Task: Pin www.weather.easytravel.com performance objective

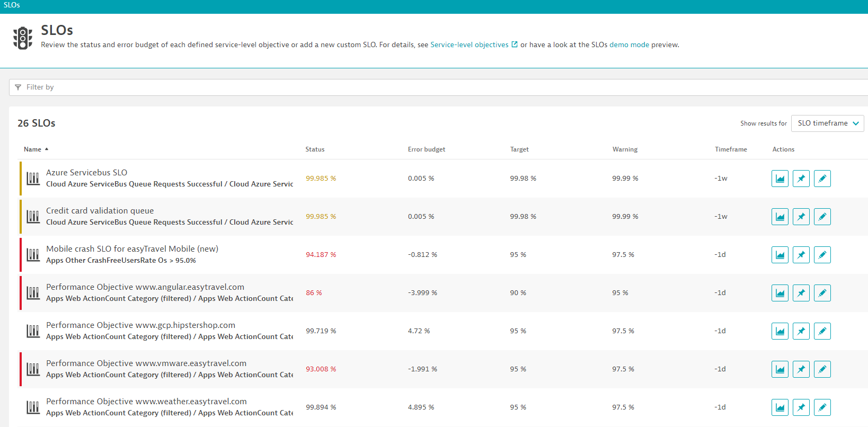Action: pyautogui.click(x=801, y=407)
